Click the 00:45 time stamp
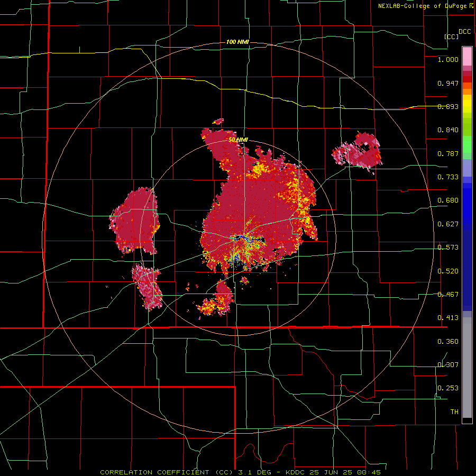Image resolution: width=476 pixels, height=476 pixels. tap(368, 472)
